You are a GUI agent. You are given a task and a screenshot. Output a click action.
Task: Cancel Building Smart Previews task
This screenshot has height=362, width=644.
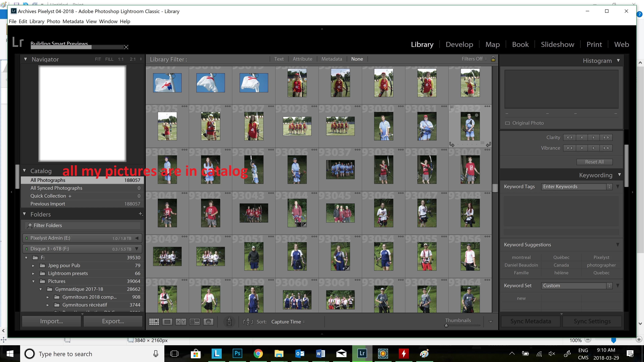(x=126, y=47)
